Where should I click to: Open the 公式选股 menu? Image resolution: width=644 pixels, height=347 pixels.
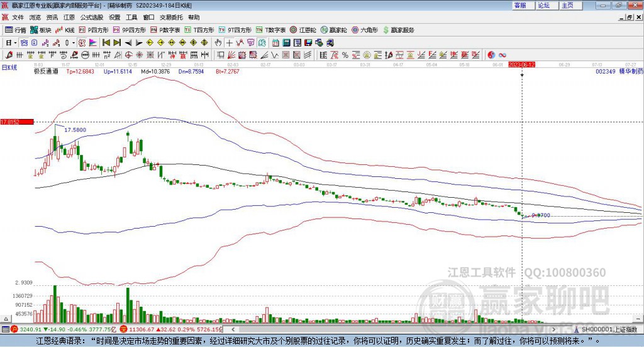(x=92, y=17)
